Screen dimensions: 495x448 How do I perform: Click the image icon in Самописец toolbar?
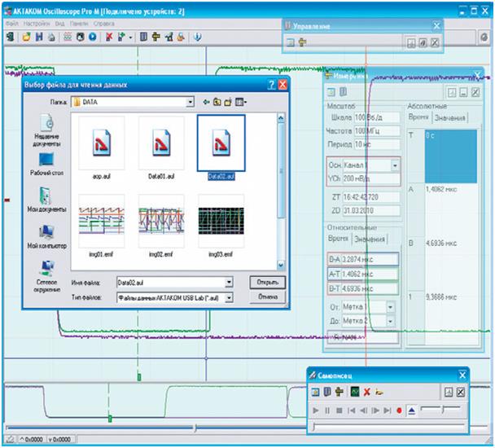pos(315,392)
